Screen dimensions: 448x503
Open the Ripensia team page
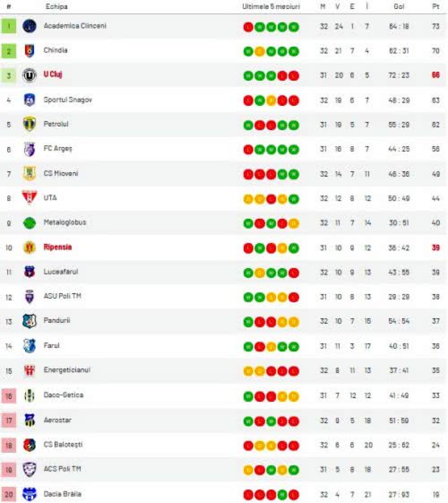pos(57,247)
